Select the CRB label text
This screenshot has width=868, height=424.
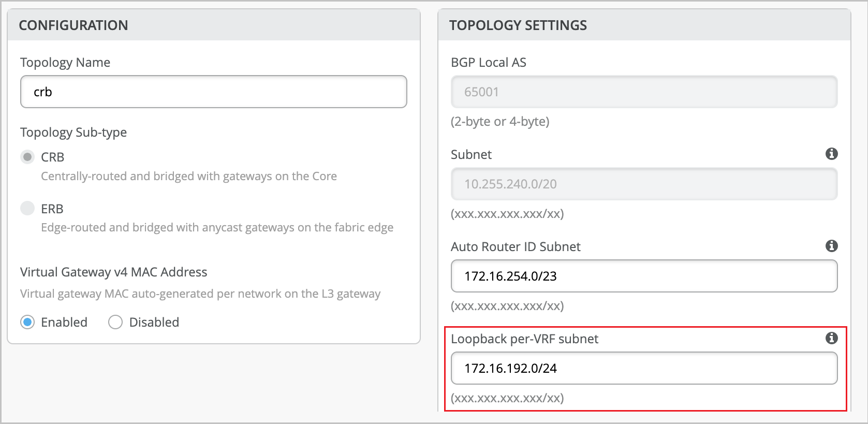(52, 156)
